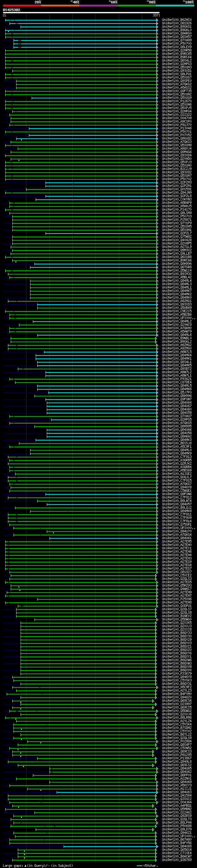This screenshot has width=197, height=868.
Task: Select the UniRef100_Q2HR58 label
Action: tap(176, 50)
